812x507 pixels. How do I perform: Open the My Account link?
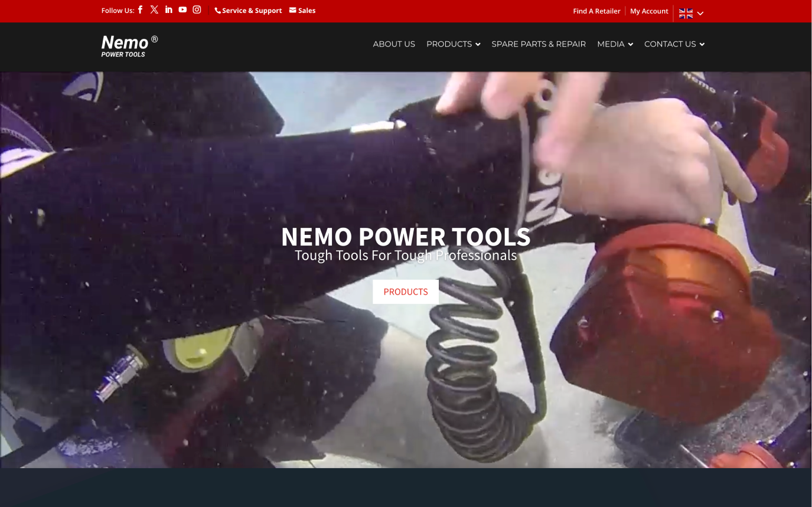(x=649, y=11)
